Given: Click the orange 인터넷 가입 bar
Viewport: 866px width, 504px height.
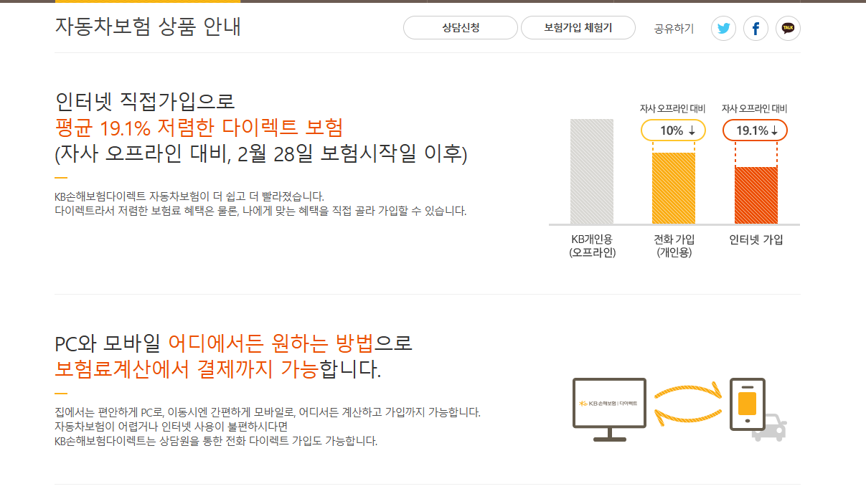Looking at the screenshot, I should 756,195.
